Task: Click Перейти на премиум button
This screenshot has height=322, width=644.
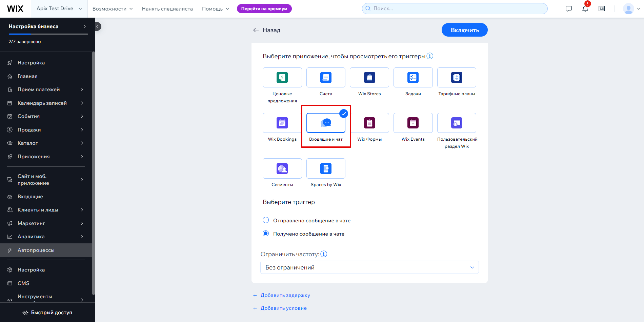Action: [x=264, y=9]
